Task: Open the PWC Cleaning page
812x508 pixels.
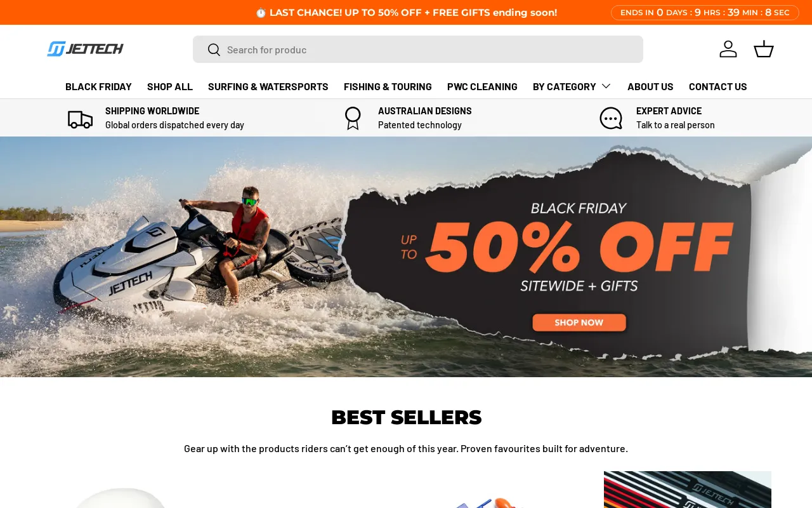Action: click(482, 86)
